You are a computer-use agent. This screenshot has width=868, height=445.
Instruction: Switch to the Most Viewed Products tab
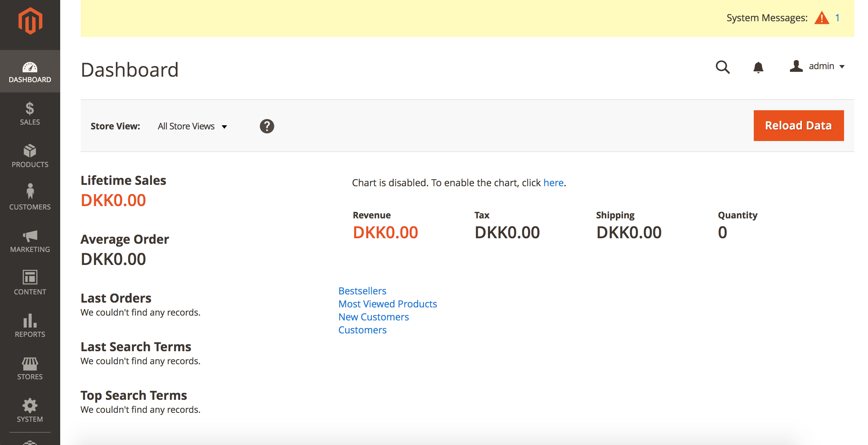(387, 304)
